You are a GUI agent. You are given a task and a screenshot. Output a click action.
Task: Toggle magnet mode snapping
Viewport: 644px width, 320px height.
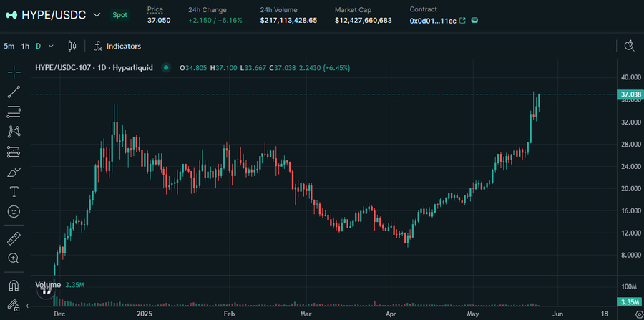point(14,285)
